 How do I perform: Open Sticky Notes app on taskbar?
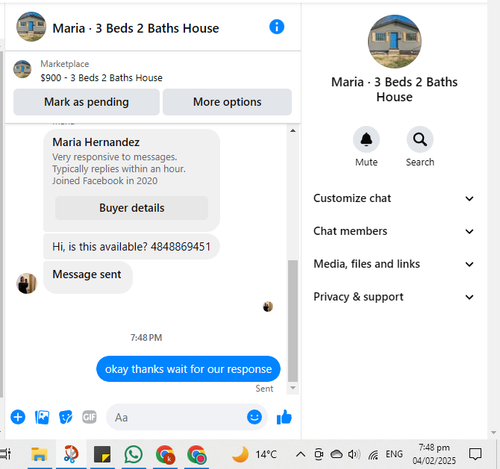point(102,454)
